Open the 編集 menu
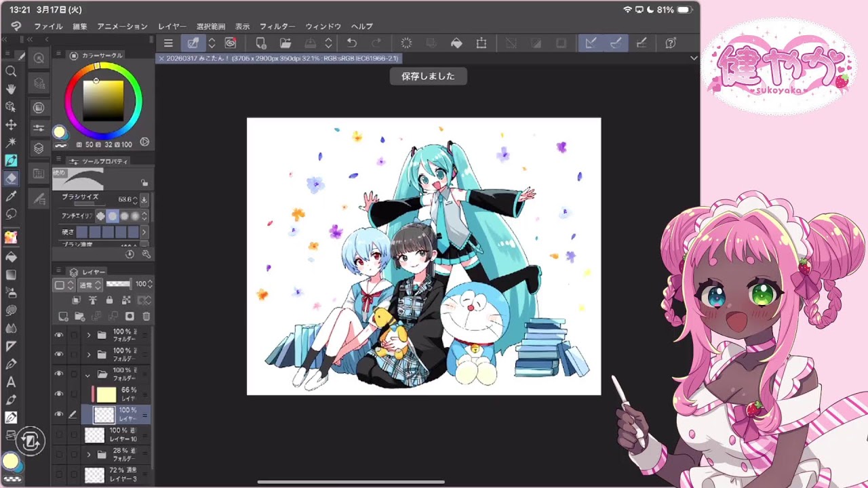868x488 pixels. point(80,26)
